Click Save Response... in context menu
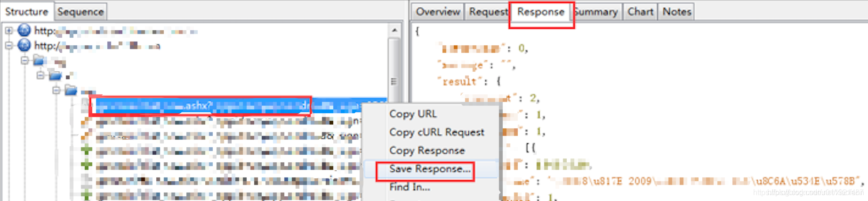Image resolution: width=868 pixels, height=201 pixels. [x=430, y=169]
